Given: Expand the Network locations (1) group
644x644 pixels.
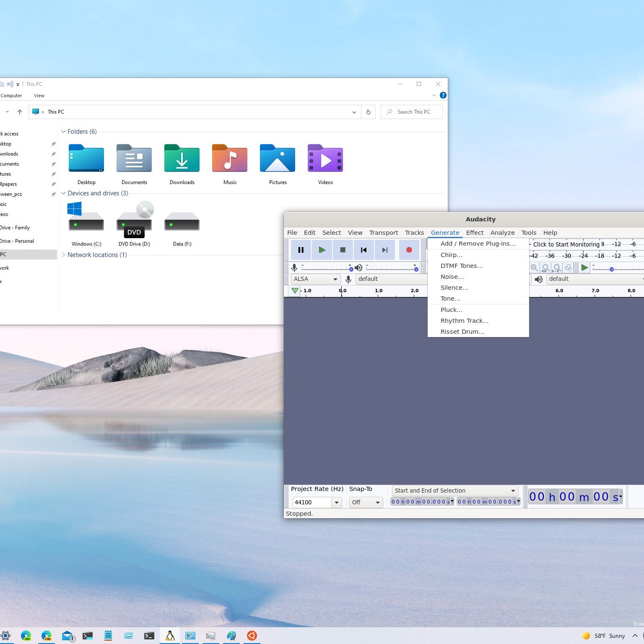Looking at the screenshot, I should tap(64, 255).
